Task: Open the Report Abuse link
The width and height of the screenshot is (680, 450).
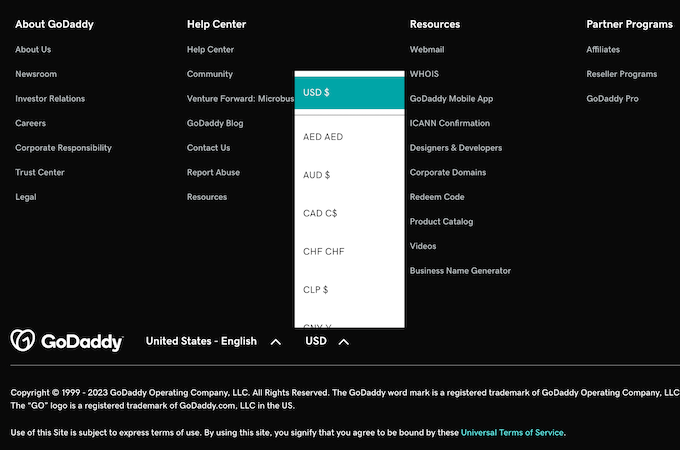Action: point(213,173)
